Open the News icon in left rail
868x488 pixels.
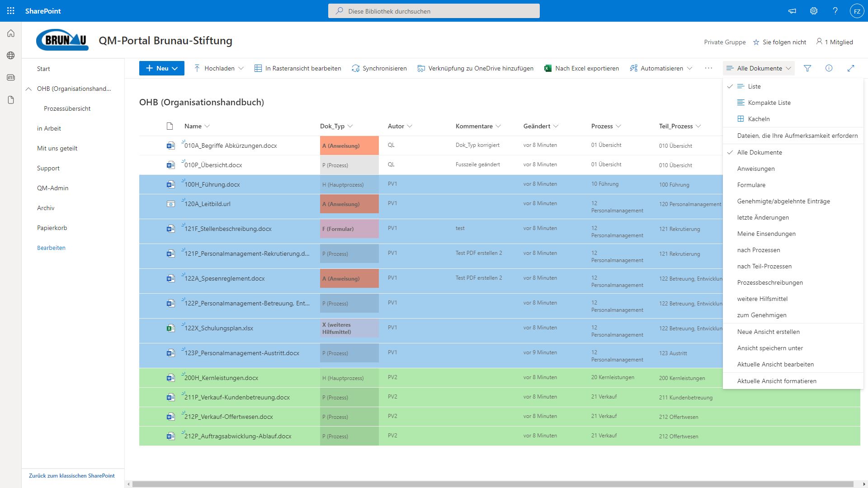coord(11,78)
